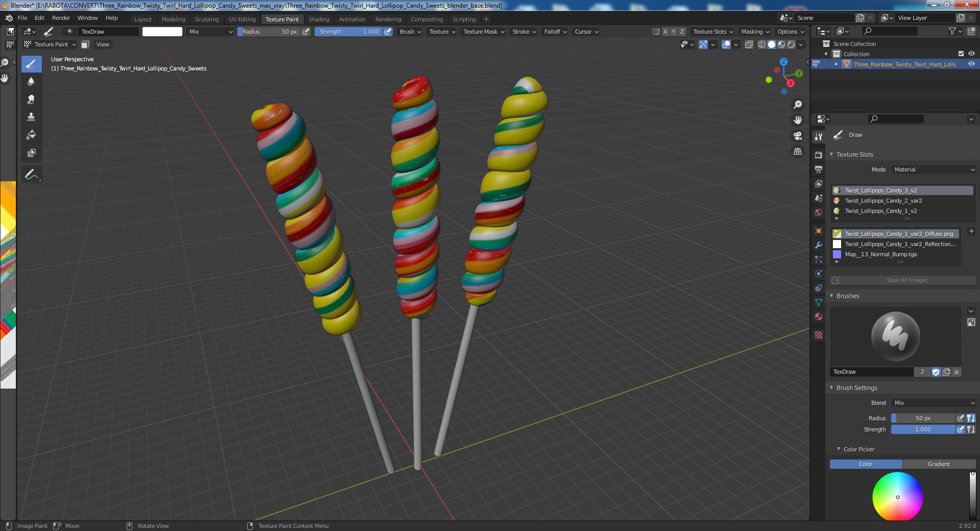The width and height of the screenshot is (980, 531).
Task: Open Active Tool properties tab
Action: (x=819, y=137)
